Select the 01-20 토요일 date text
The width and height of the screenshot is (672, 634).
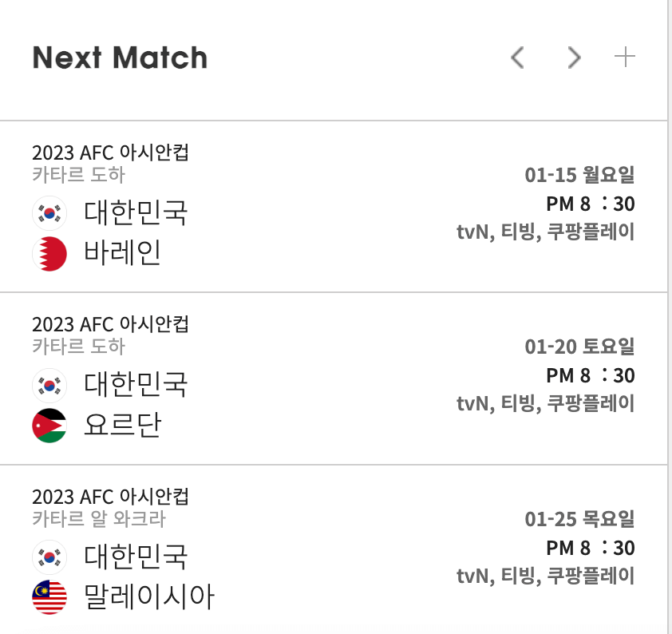pyautogui.click(x=579, y=347)
